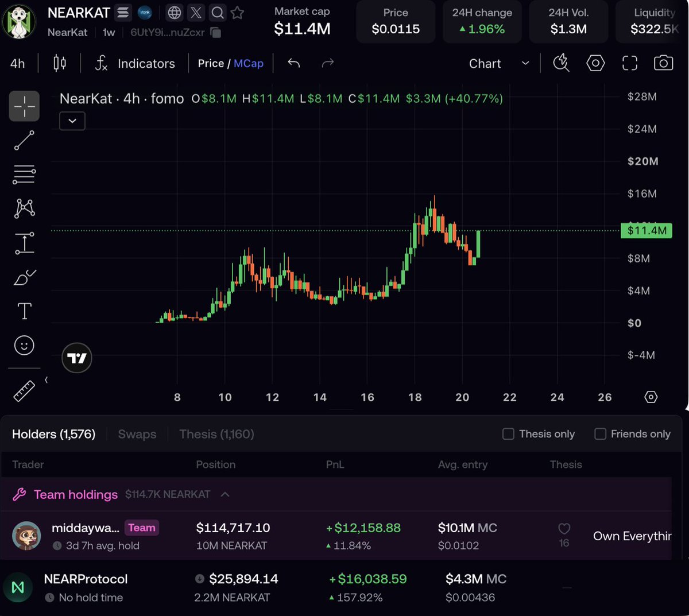The width and height of the screenshot is (689, 616).
Task: Click the Thesis column header
Action: 566,464
